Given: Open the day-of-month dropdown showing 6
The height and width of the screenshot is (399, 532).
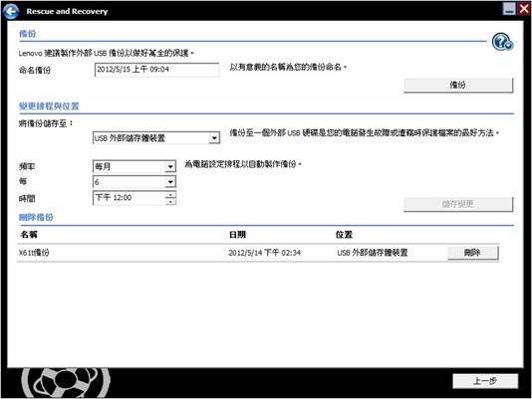Looking at the screenshot, I should click(x=134, y=182).
